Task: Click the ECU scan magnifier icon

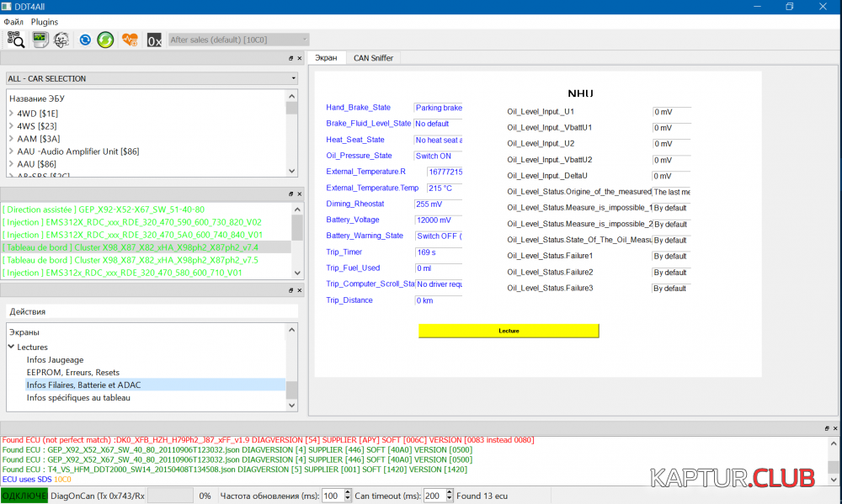Action: pos(15,40)
